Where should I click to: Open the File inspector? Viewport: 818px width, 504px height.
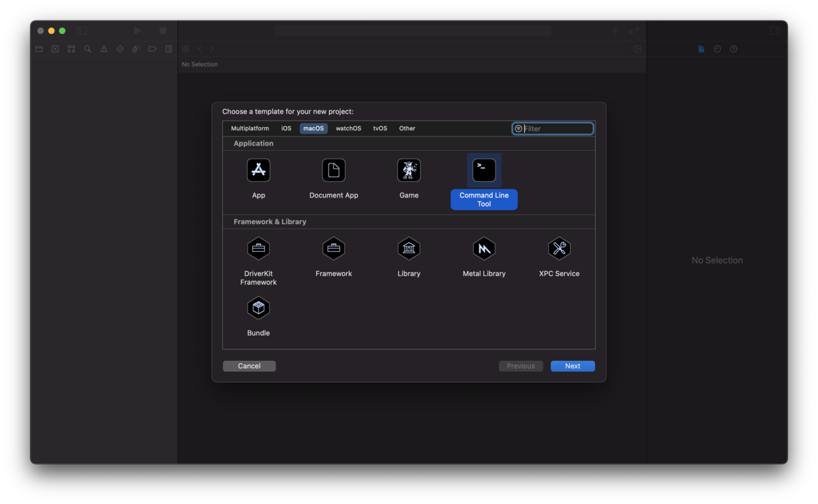point(701,49)
